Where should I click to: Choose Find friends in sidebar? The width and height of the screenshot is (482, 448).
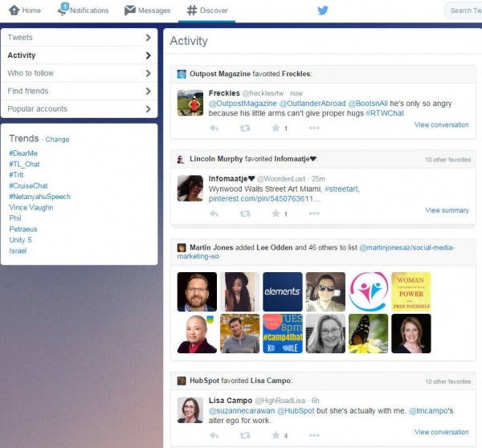[x=80, y=91]
